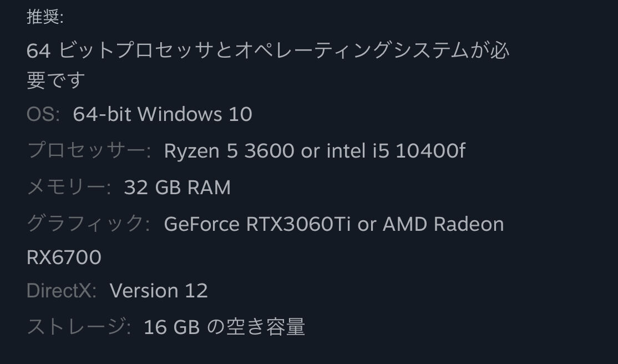The width and height of the screenshot is (618, 364).
Task: Click the プロセッサー: field label
Action: (x=89, y=151)
